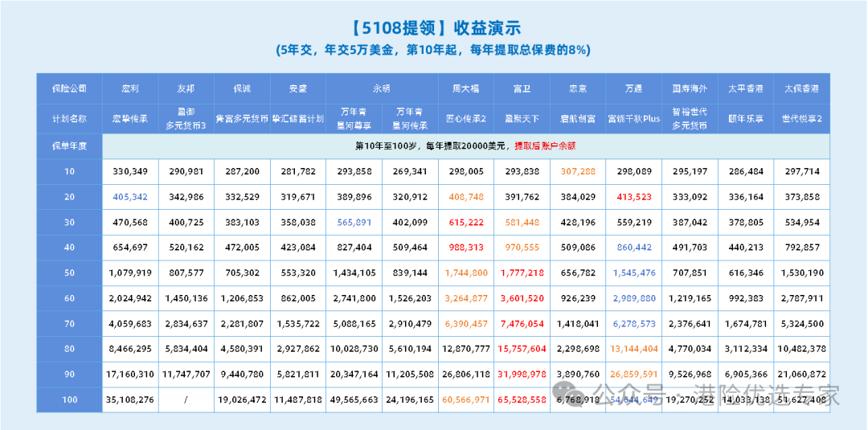Select policy year 80 row label

[69, 349]
